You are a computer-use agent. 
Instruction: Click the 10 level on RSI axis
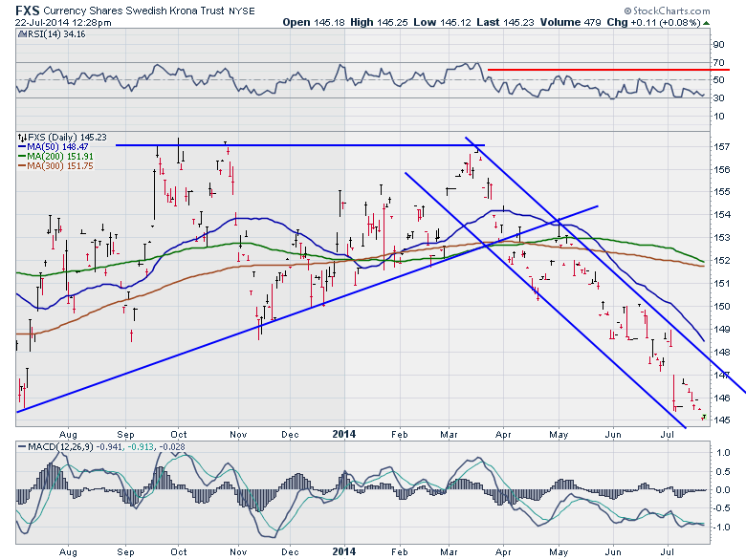[718, 116]
